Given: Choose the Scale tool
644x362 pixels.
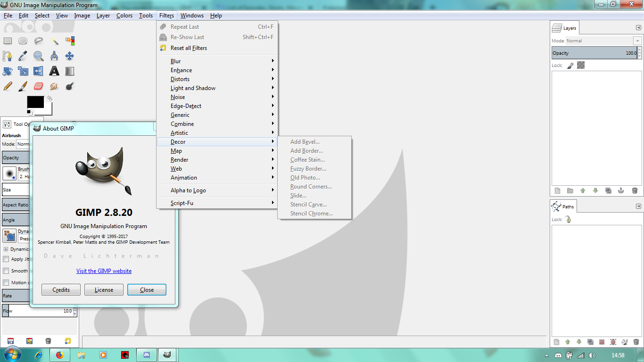Looking at the screenshot, I should (x=23, y=71).
